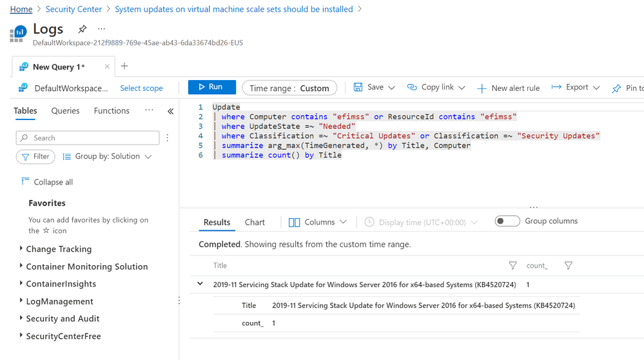Click the count_ column header
Image resolution: width=644 pixels, height=360 pixels.
pos(537,265)
